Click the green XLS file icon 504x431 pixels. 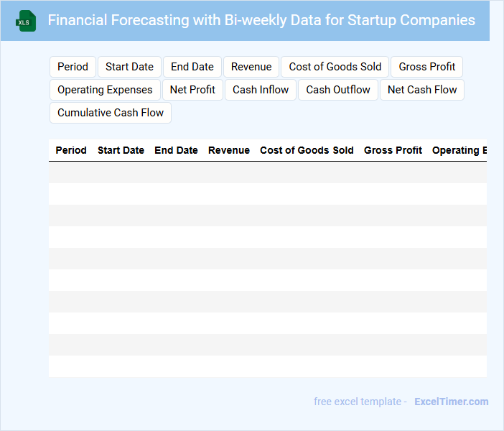26,21
